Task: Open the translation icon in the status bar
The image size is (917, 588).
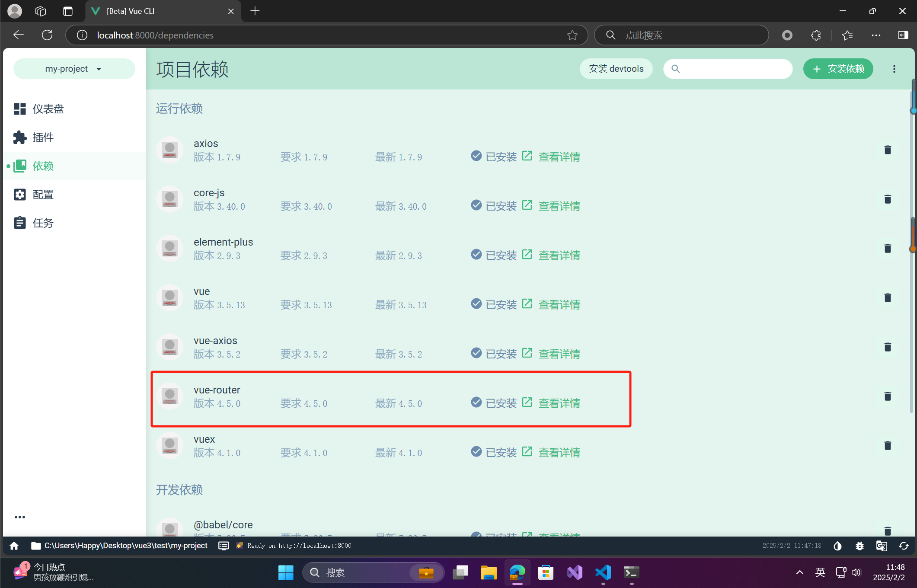Action: pos(881,546)
